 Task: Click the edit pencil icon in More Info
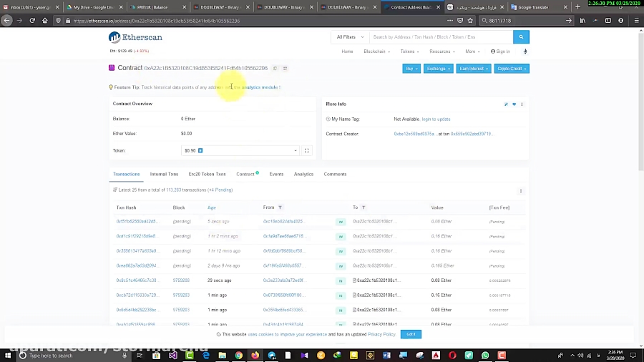[x=506, y=104]
